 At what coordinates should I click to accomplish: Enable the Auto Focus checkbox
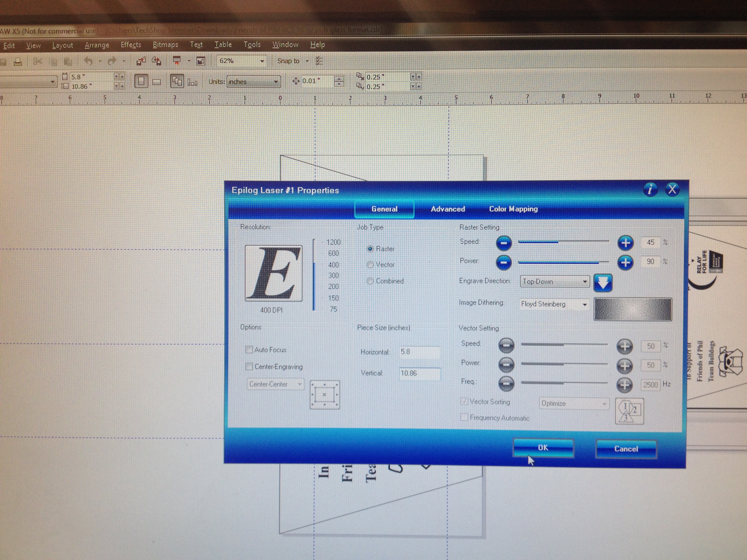(249, 349)
